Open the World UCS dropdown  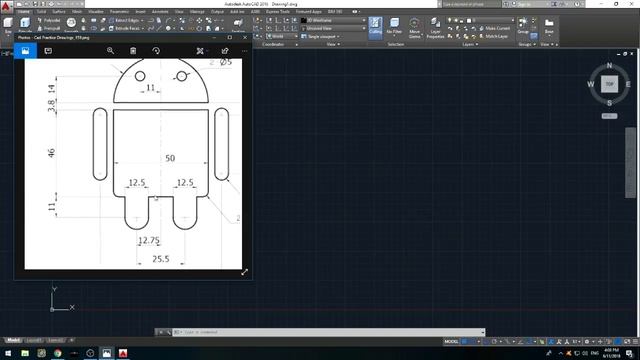click(x=282, y=36)
